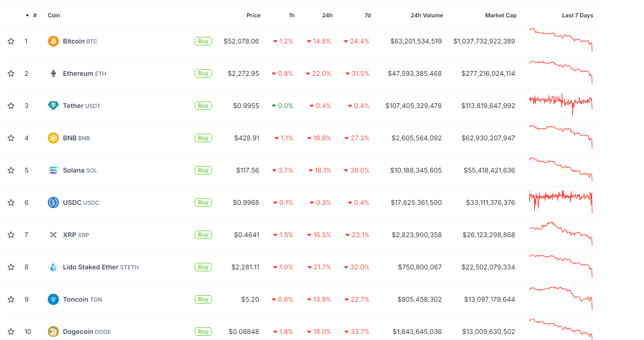
Task: Click the XRP logo icon
Action: [x=53, y=235]
